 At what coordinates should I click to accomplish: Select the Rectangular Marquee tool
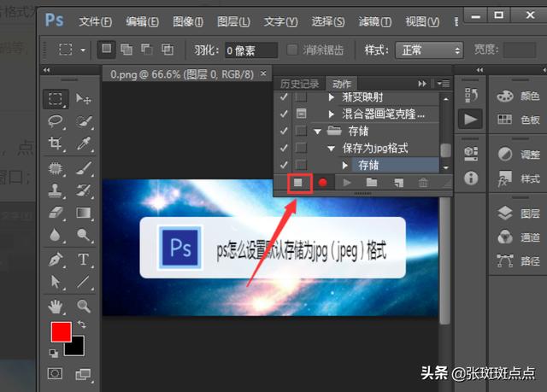tap(56, 99)
